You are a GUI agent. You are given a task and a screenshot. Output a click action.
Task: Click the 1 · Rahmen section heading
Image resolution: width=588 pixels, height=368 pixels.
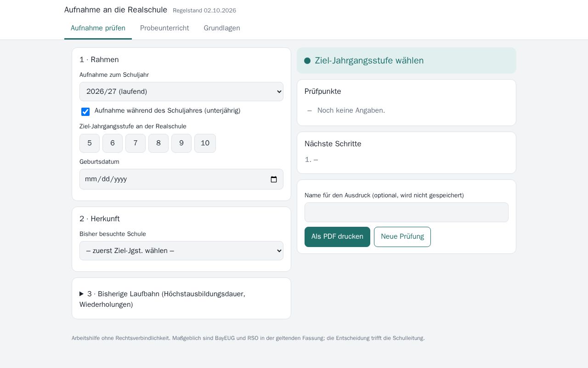(x=99, y=60)
